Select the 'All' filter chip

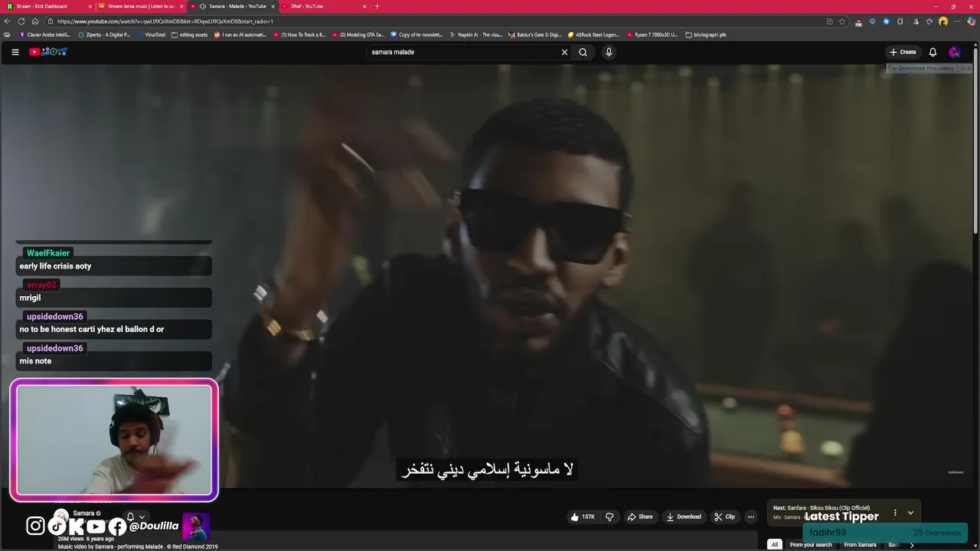tap(775, 545)
